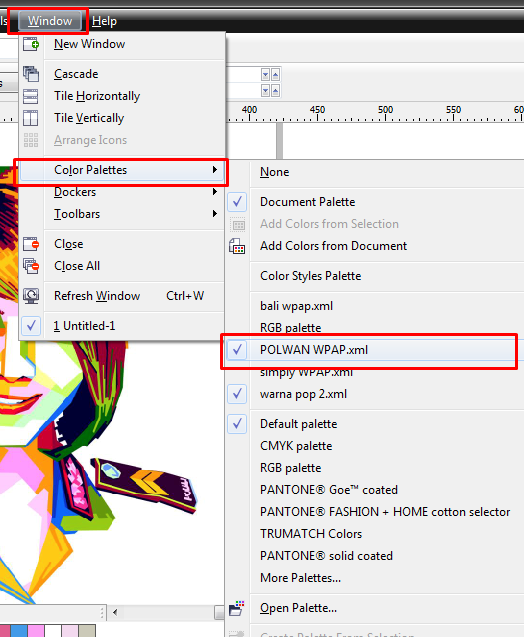Image resolution: width=524 pixels, height=637 pixels.
Task: Click the Close document icon
Action: click(x=31, y=244)
